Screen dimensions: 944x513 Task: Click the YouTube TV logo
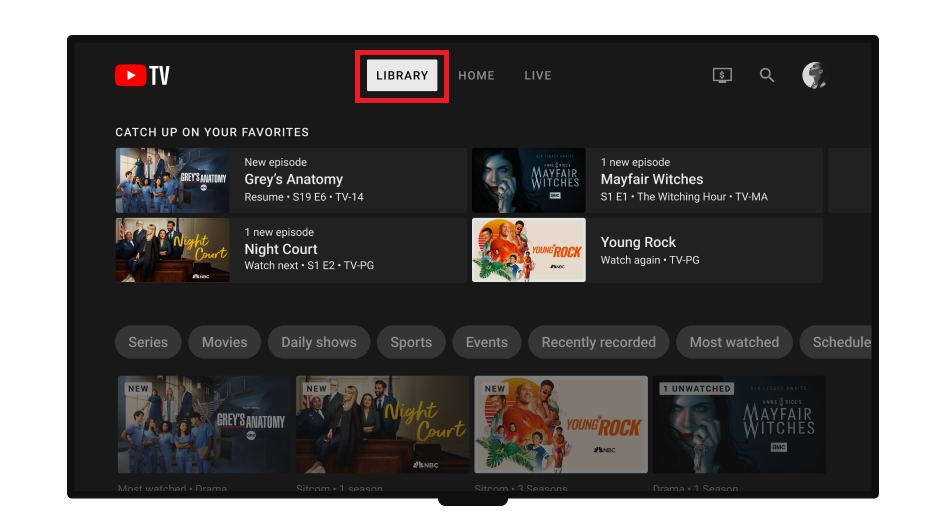[142, 75]
